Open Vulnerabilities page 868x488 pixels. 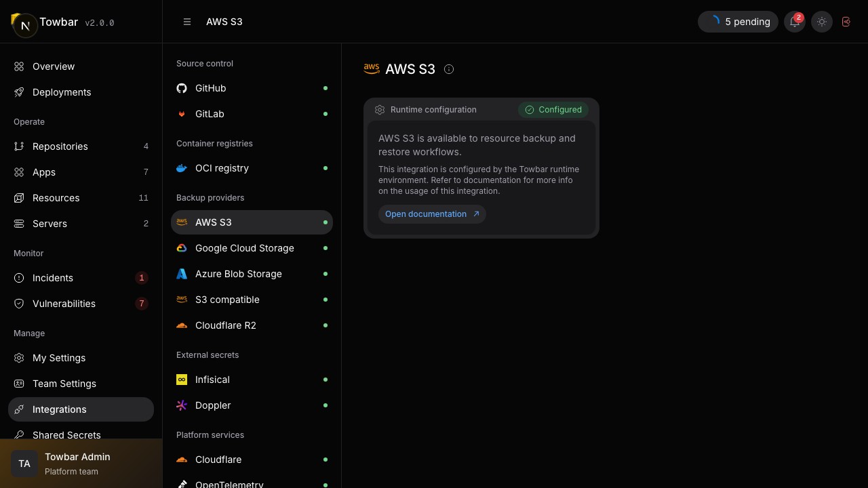pos(81,304)
